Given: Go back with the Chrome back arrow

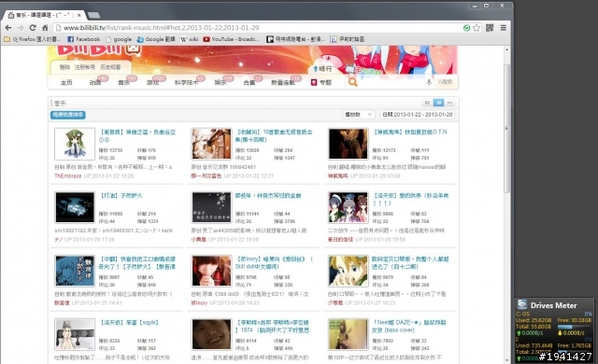Looking at the screenshot, I should click(x=8, y=28).
